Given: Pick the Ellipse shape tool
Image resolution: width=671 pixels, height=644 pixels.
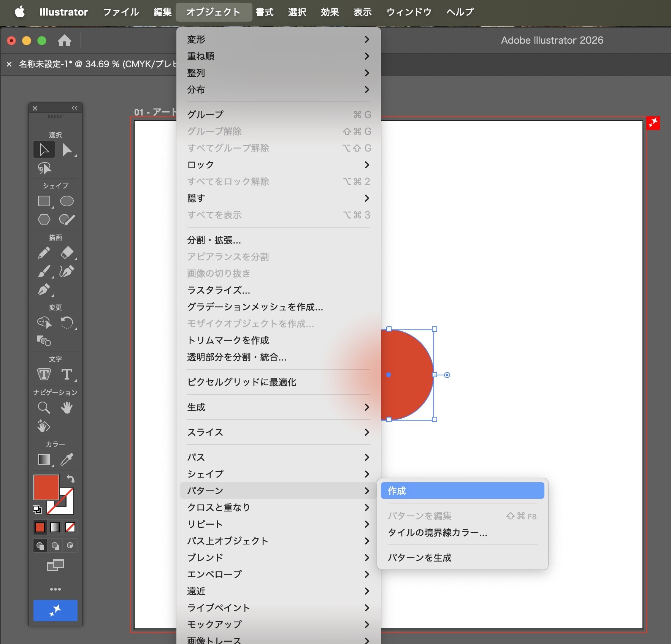Looking at the screenshot, I should [67, 201].
